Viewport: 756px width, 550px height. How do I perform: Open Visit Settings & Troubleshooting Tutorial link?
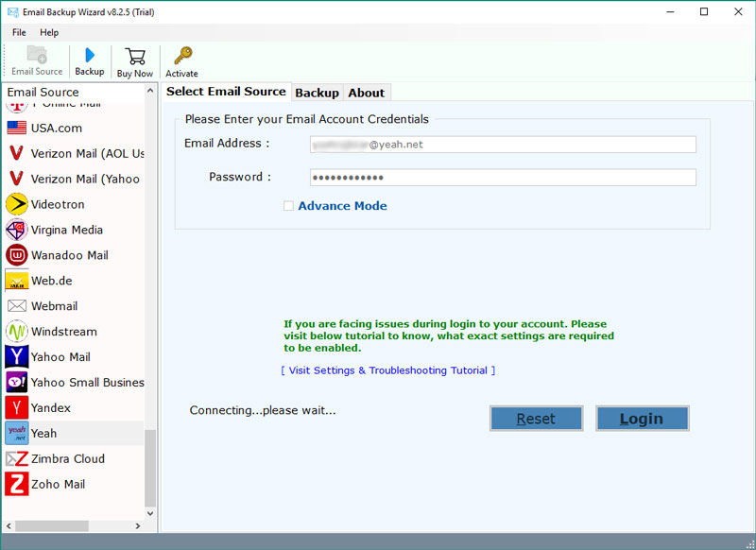[387, 370]
